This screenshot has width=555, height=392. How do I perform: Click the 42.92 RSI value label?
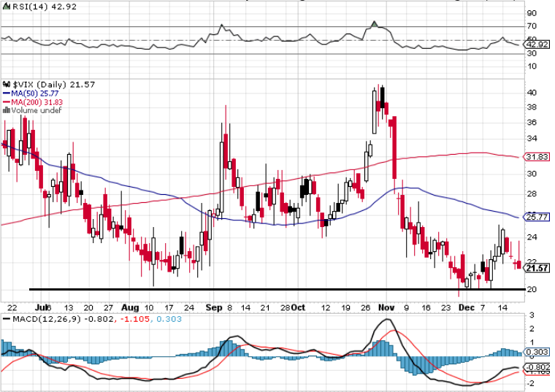pyautogui.click(x=536, y=45)
